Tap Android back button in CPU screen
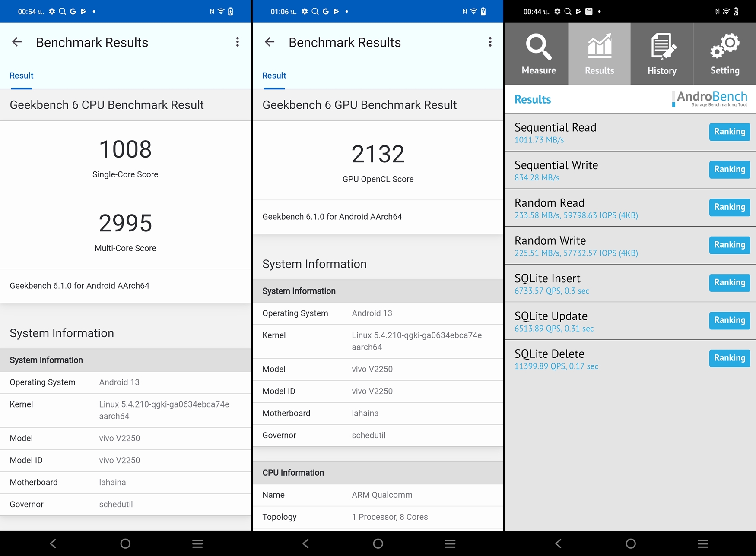This screenshot has height=556, width=756. point(53,543)
